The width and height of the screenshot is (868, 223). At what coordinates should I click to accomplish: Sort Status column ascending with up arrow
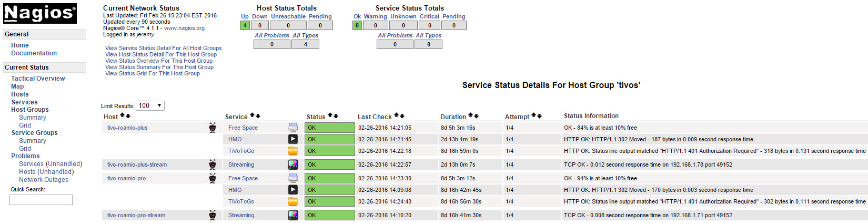click(x=330, y=115)
